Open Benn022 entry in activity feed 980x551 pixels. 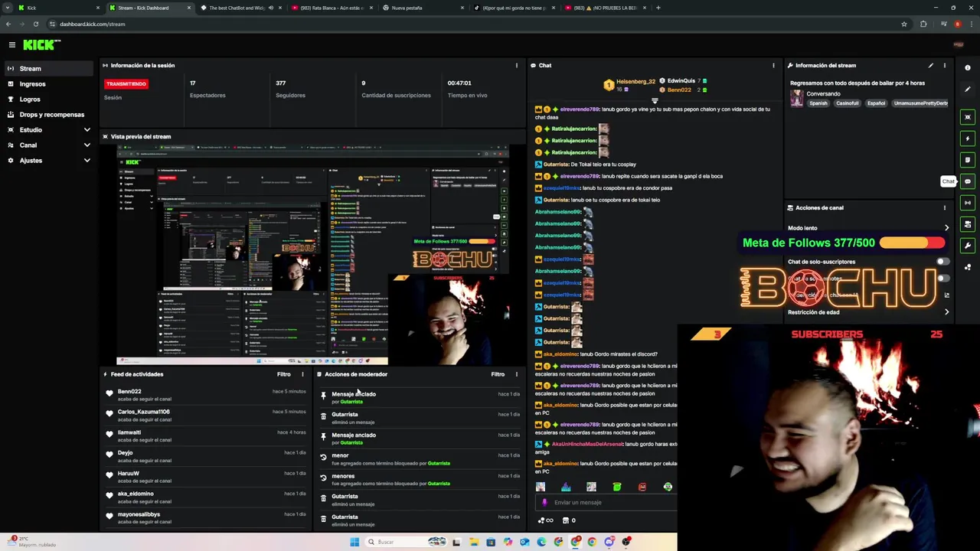coord(205,395)
